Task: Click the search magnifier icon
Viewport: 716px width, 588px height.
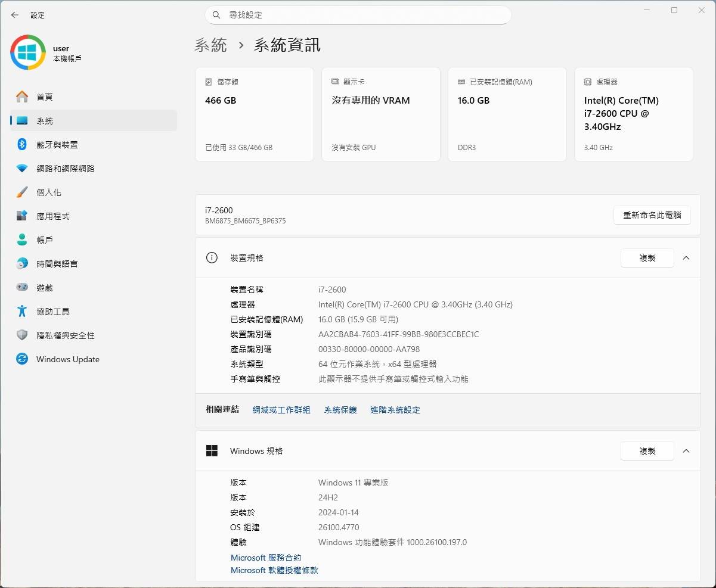Action: (217, 15)
